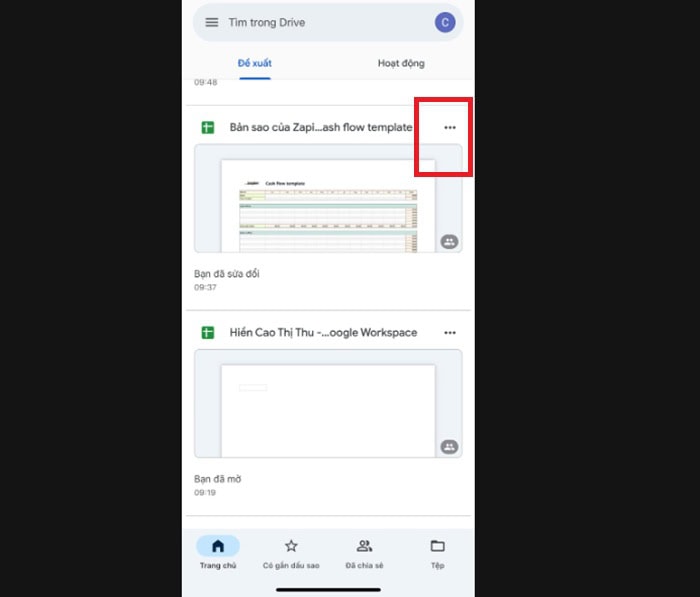Open Có gắn dấu sao starred files
700x597 pixels.
[x=291, y=553]
